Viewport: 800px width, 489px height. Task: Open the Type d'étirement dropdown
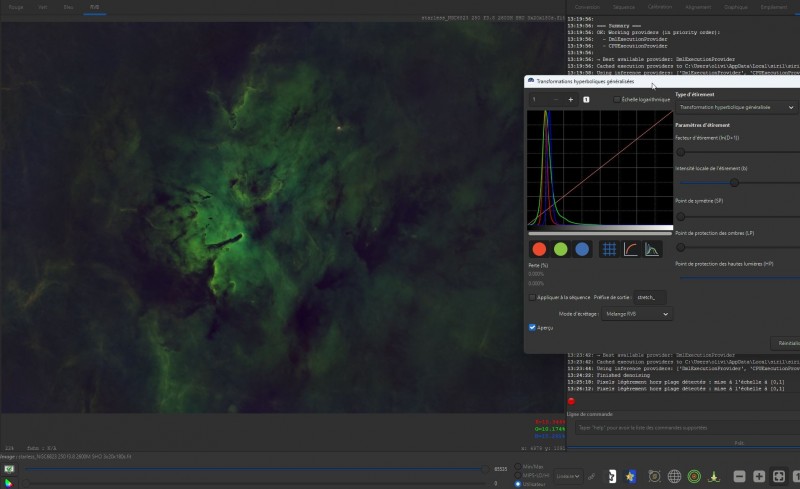737,107
